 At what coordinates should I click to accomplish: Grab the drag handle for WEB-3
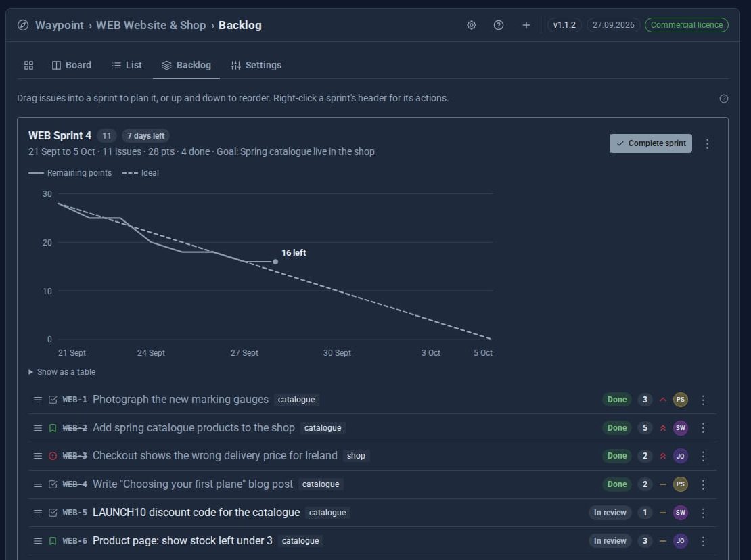coord(38,456)
